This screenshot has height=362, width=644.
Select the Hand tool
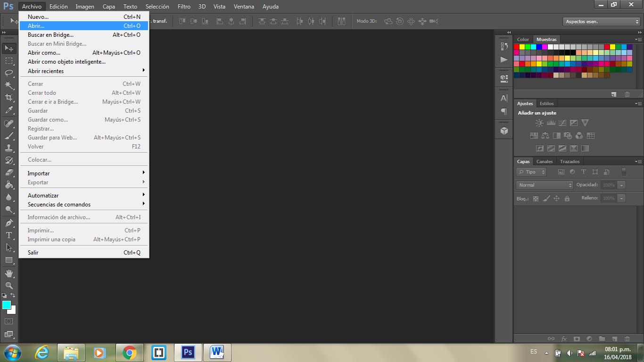coord(9,273)
